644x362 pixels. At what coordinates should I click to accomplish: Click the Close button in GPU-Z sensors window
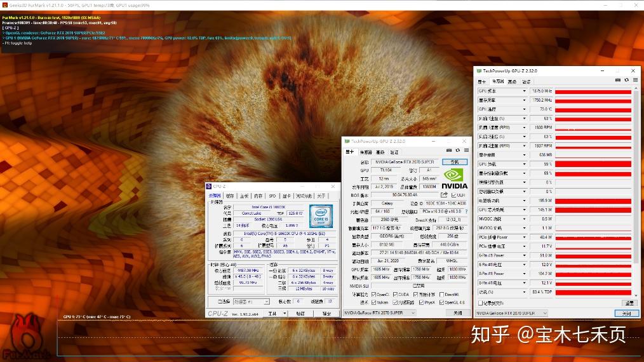627,313
